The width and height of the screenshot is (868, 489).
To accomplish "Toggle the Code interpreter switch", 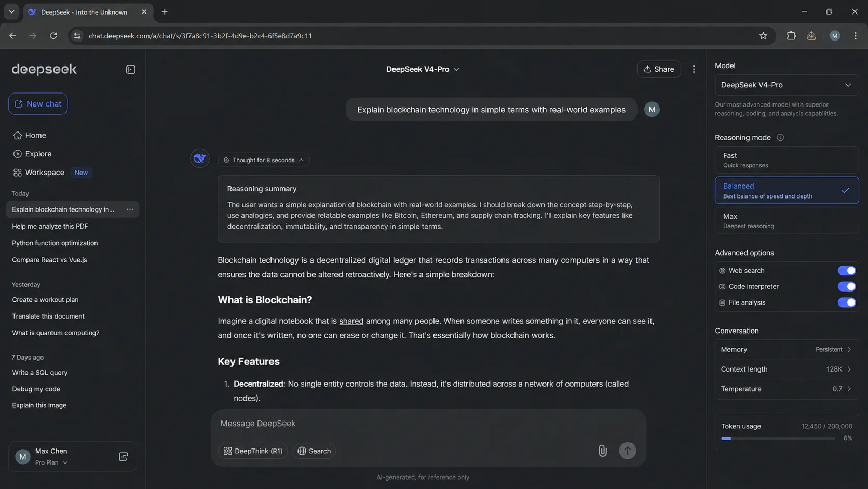I will coord(846,287).
